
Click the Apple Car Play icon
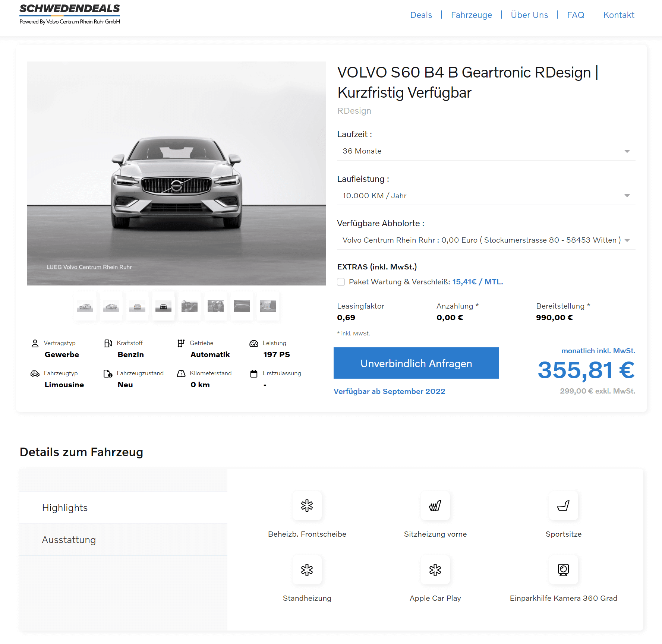point(435,570)
